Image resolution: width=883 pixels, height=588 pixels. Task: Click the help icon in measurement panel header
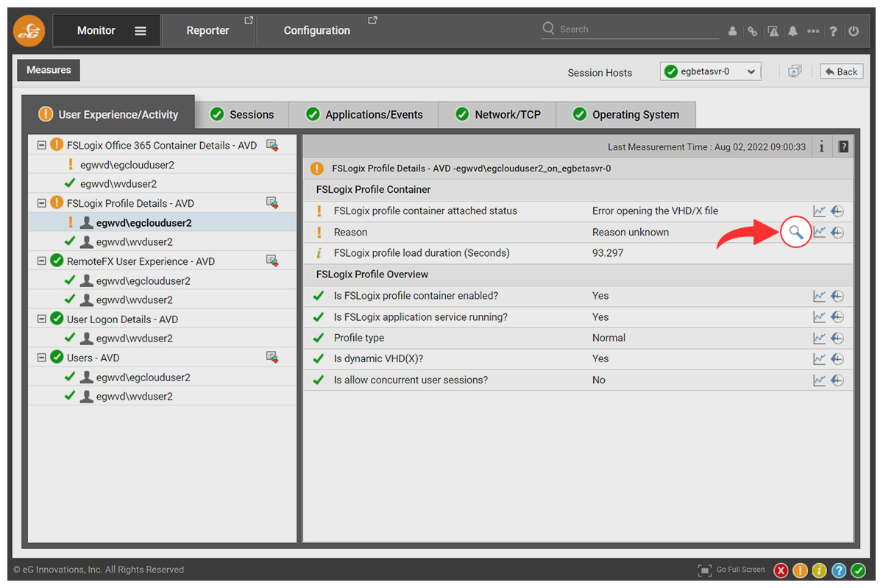(x=843, y=146)
